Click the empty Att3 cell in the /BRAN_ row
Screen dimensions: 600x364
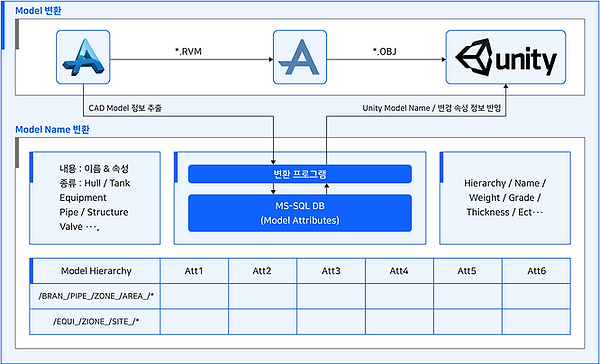coord(331,296)
